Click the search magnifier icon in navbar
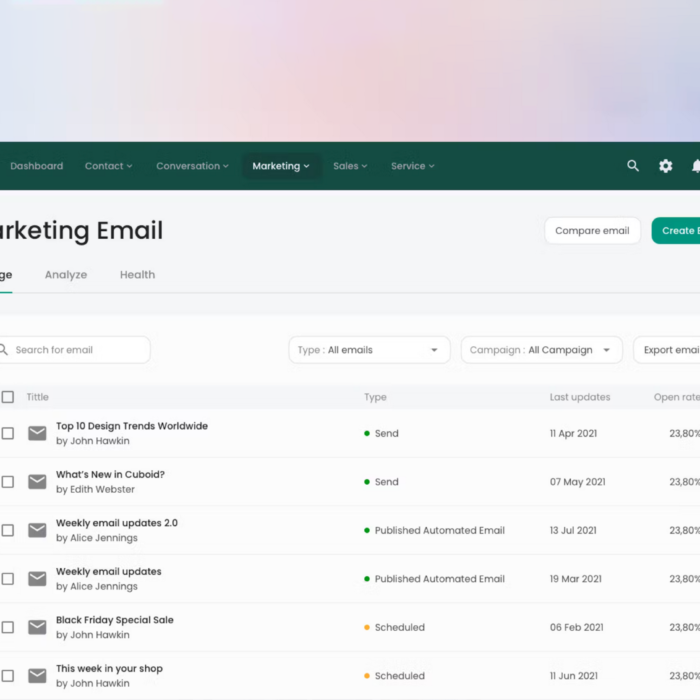 (633, 166)
